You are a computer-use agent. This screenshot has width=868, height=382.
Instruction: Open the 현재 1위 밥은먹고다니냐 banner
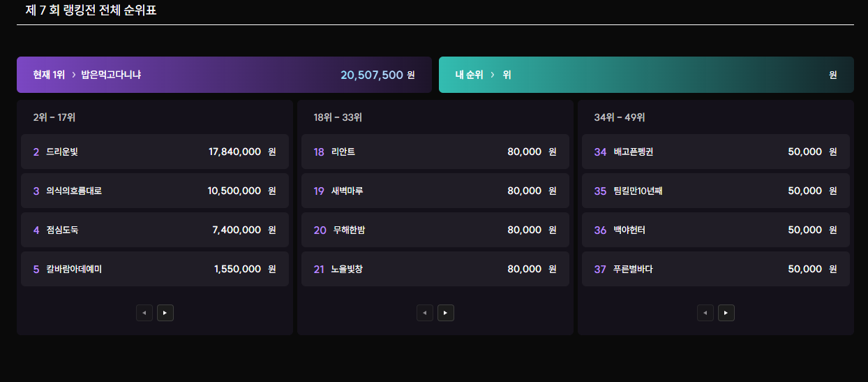224,75
